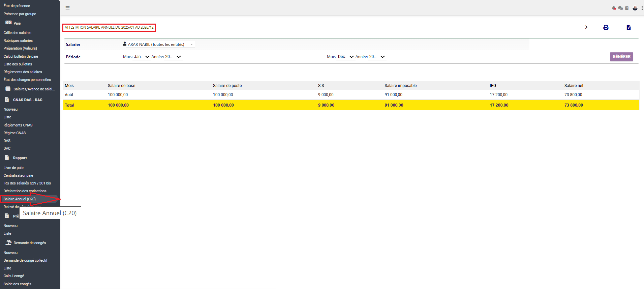Click the Total row 73 800,00 value
This screenshot has width=644, height=289.
click(574, 105)
